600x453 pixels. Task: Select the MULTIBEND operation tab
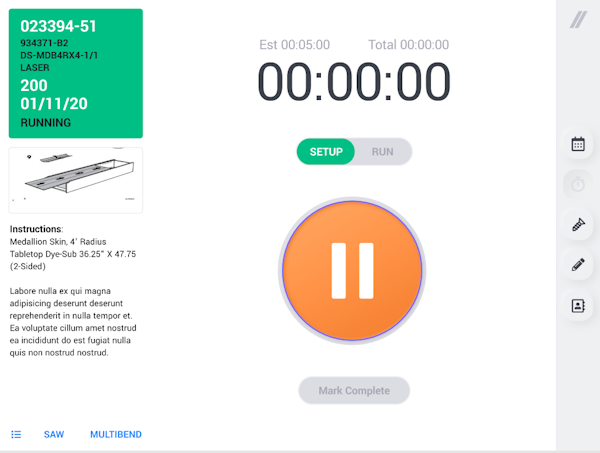(x=116, y=434)
